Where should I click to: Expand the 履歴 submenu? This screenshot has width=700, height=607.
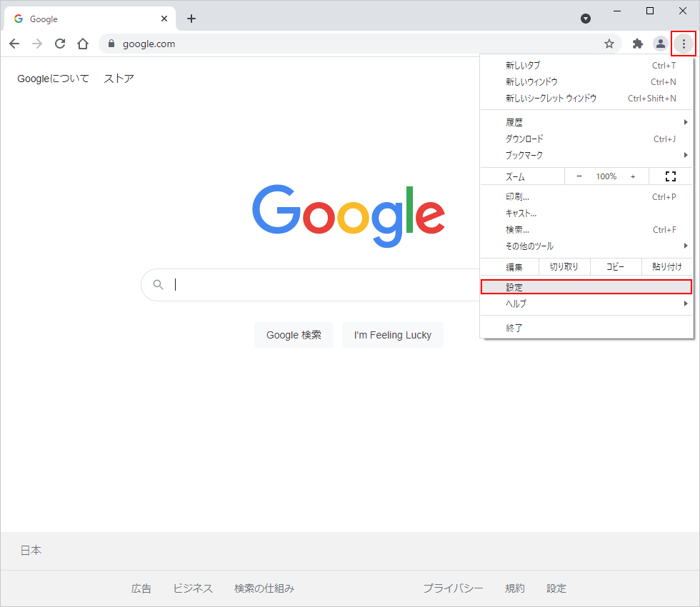tap(586, 122)
